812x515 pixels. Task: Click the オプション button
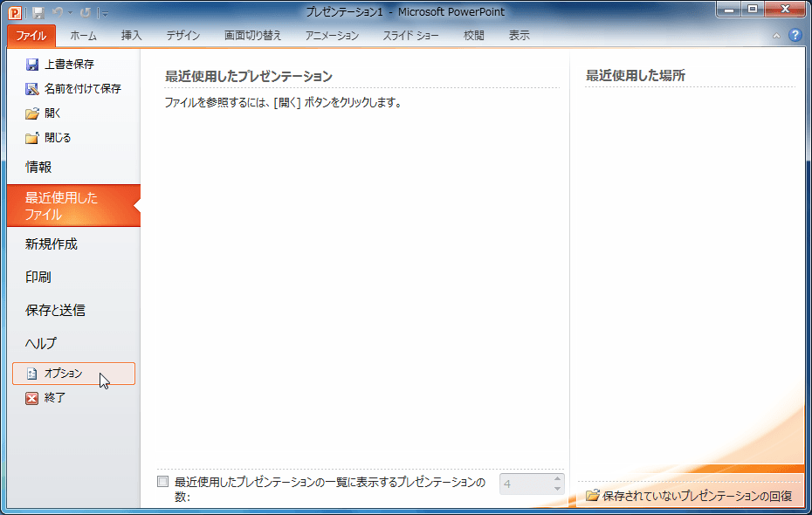tap(73, 374)
